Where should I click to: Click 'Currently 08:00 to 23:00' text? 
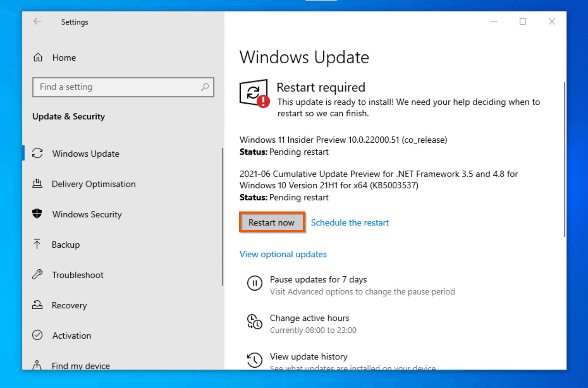coord(313,330)
